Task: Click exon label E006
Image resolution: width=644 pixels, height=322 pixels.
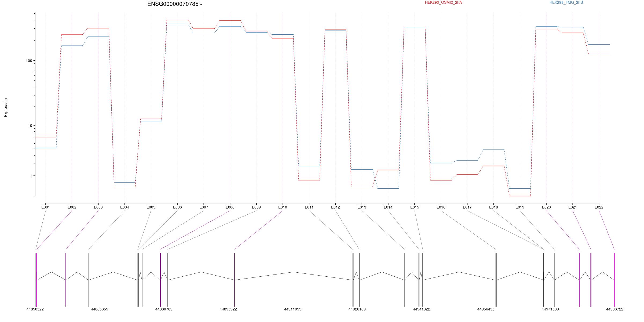Action: [177, 207]
